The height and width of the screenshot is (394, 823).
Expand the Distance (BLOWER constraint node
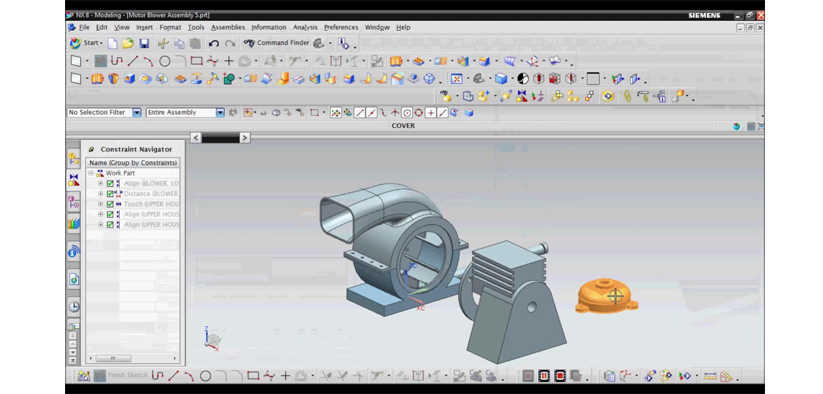tap(100, 194)
